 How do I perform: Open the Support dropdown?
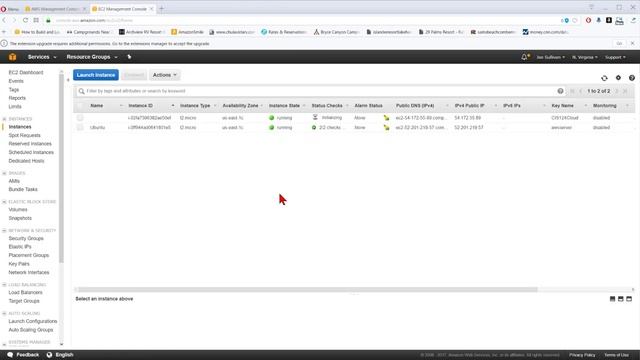pyautogui.click(x=615, y=57)
